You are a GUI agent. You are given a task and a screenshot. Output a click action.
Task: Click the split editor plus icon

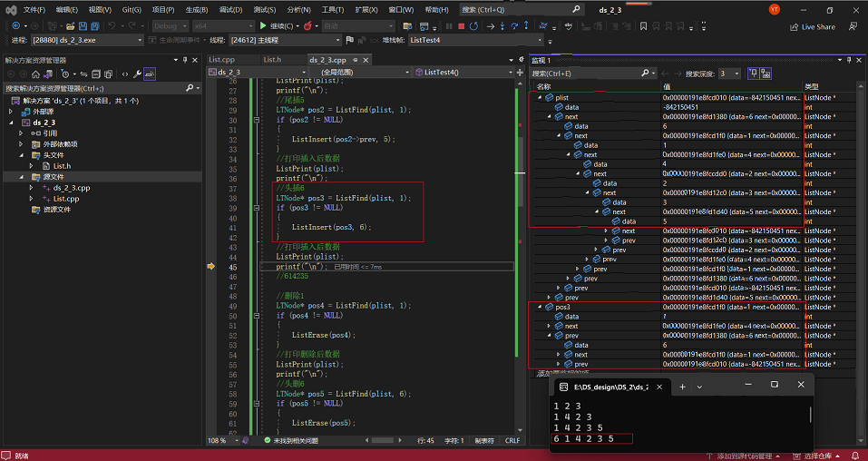[521, 72]
